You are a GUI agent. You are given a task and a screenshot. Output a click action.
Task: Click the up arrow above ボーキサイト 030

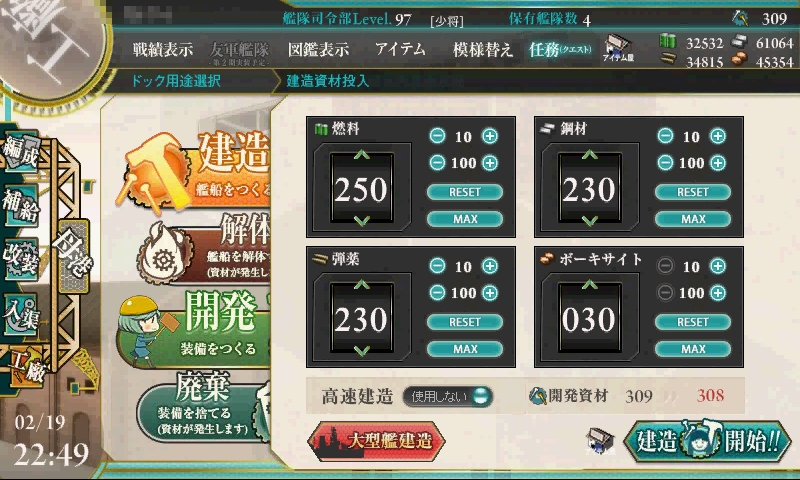tap(589, 284)
